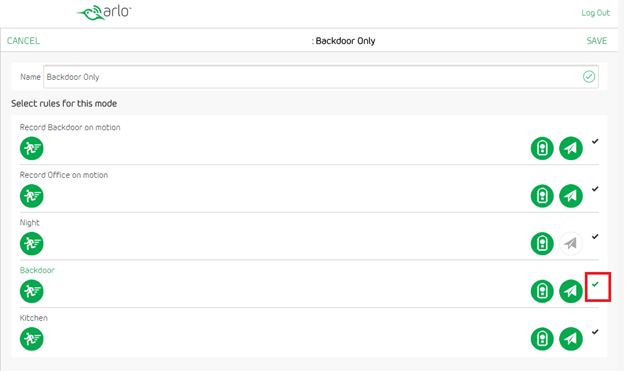
Task: Click record camera icon in Night rule
Action: click(x=542, y=243)
